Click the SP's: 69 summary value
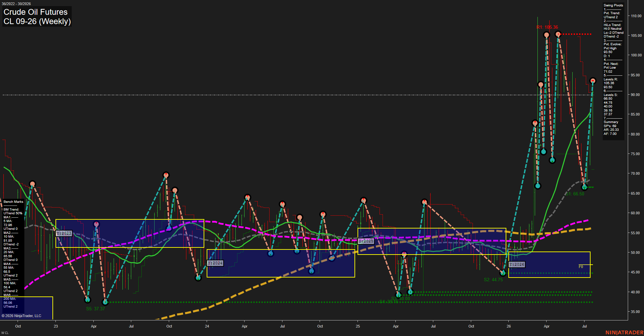The width and height of the screenshot is (644, 336). point(610,126)
